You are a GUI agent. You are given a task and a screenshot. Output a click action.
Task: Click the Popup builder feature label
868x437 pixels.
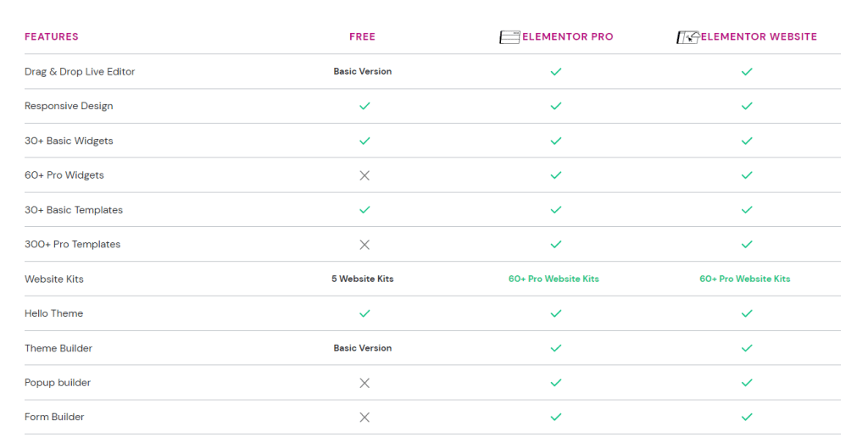pos(58,382)
